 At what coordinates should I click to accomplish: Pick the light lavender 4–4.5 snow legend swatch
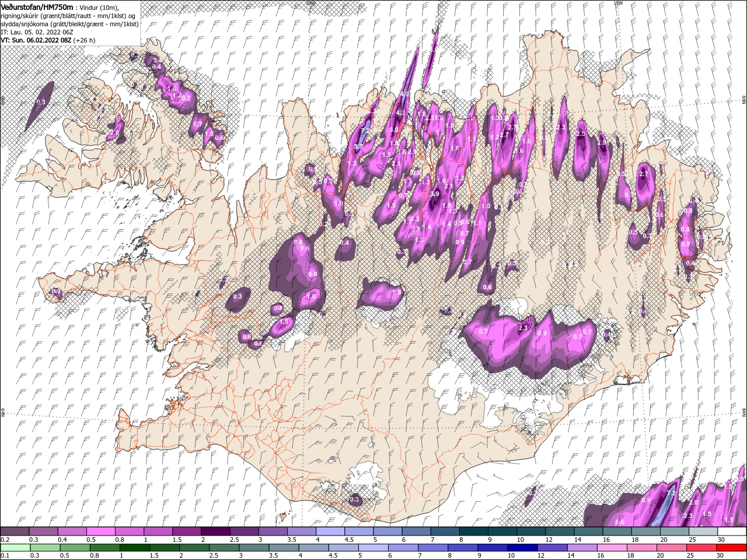pos(330,531)
